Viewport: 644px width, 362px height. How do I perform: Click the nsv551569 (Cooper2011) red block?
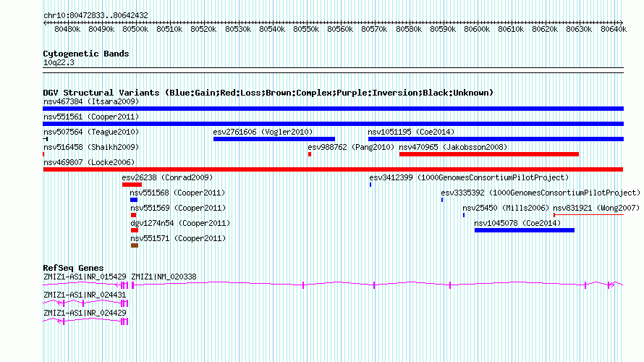click(x=133, y=215)
